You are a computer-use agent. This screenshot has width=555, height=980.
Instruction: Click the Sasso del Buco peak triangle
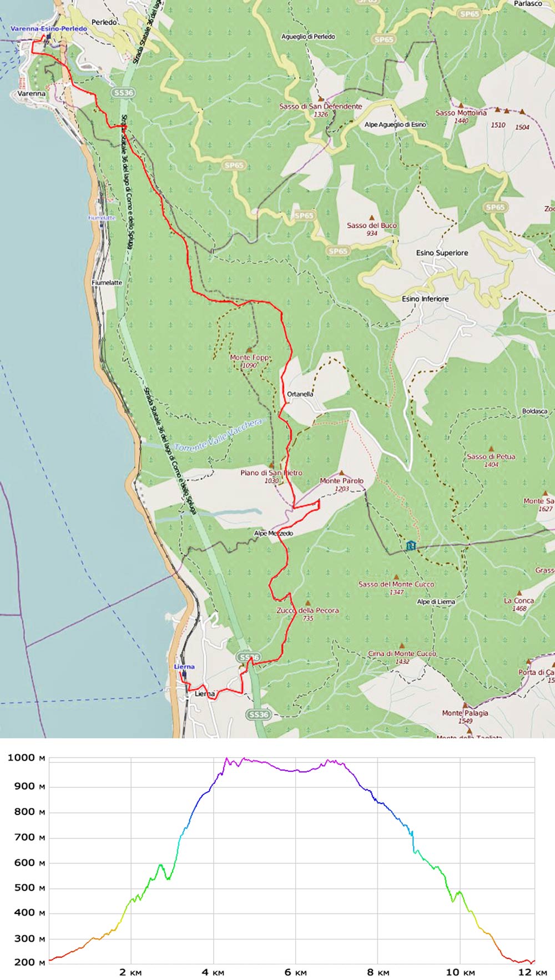pyautogui.click(x=372, y=218)
